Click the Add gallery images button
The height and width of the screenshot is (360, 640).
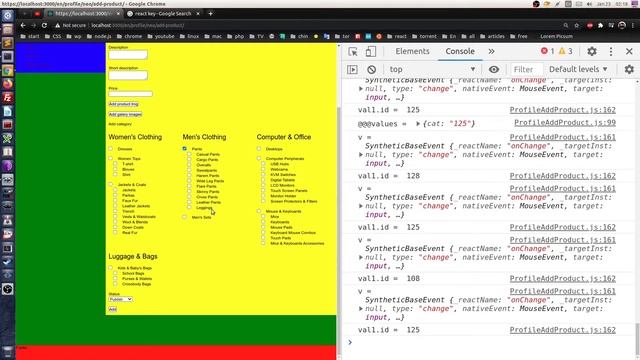click(125, 114)
